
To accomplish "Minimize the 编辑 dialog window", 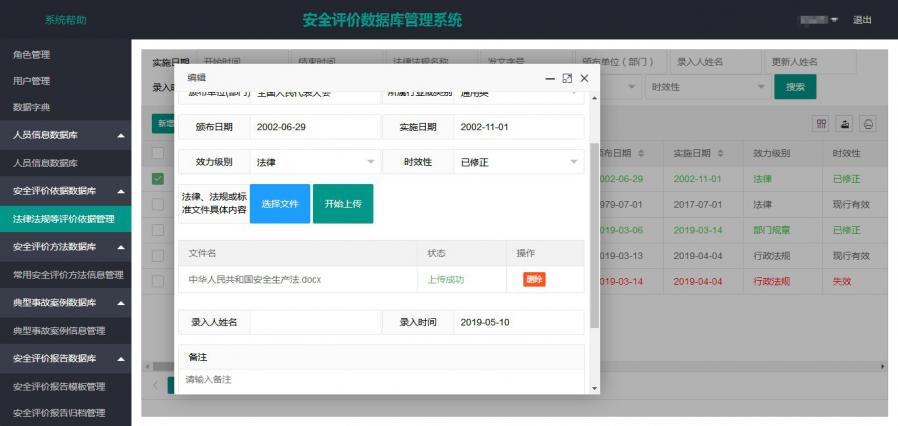I will pyautogui.click(x=549, y=78).
